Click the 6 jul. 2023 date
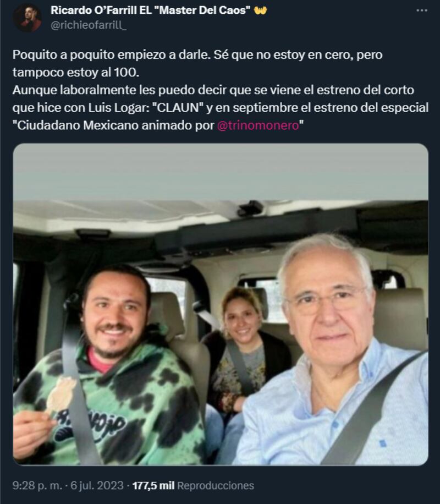The image size is (440, 504). (97, 485)
